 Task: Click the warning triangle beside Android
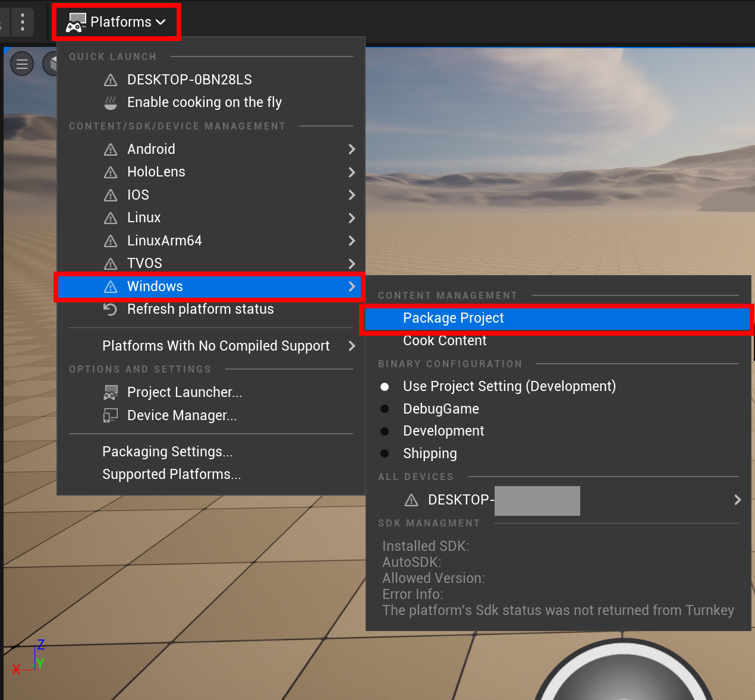[x=111, y=149]
